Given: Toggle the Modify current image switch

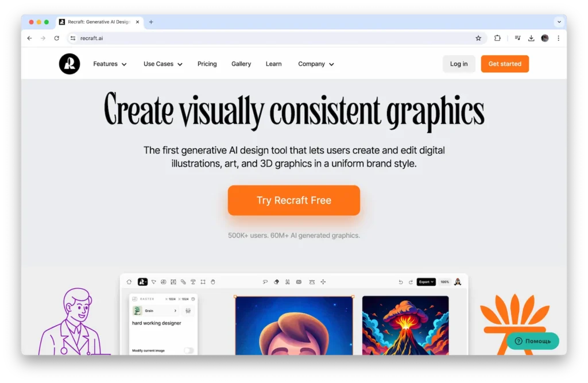Looking at the screenshot, I should click(x=188, y=350).
